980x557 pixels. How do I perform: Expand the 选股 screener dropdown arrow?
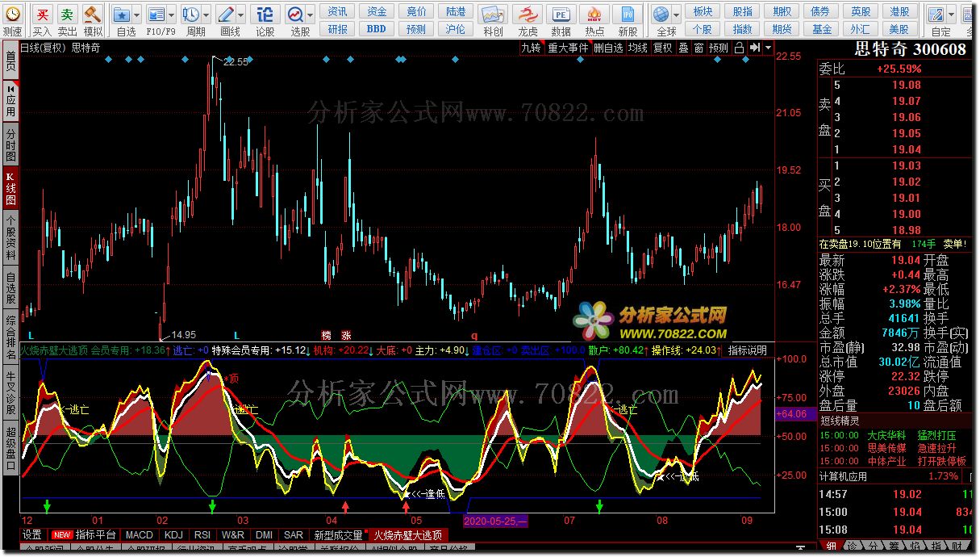point(311,15)
